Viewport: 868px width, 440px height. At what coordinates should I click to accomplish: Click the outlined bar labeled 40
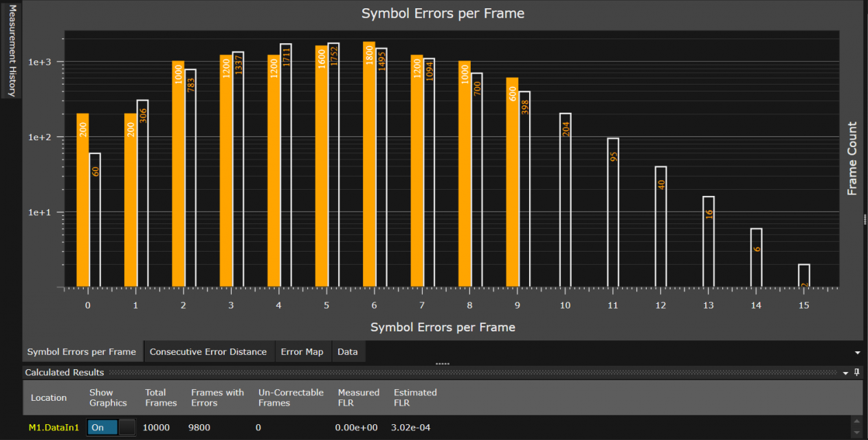pos(660,226)
